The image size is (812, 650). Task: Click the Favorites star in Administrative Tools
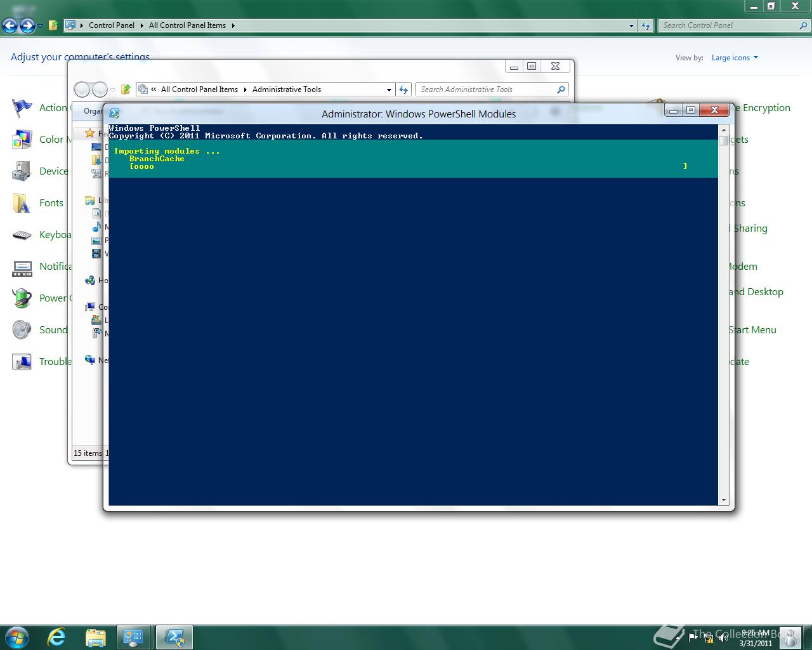coord(90,133)
